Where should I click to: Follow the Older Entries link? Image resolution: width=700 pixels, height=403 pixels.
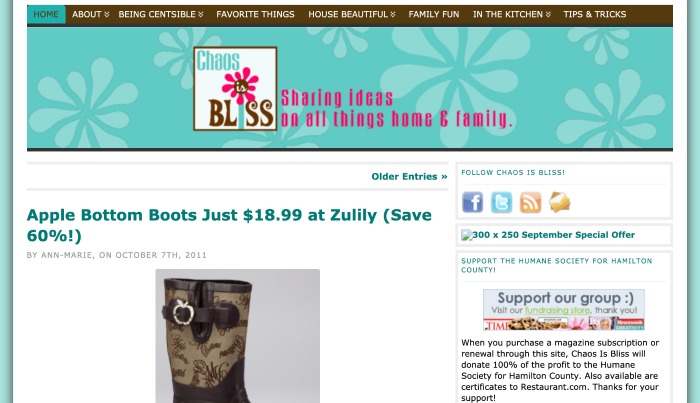(409, 176)
